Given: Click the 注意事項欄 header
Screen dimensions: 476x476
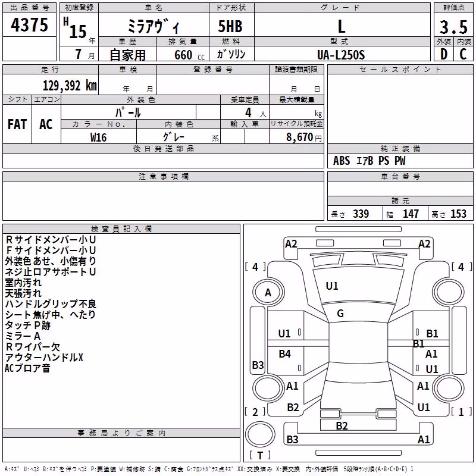Looking at the screenshot, I should coord(163,176).
